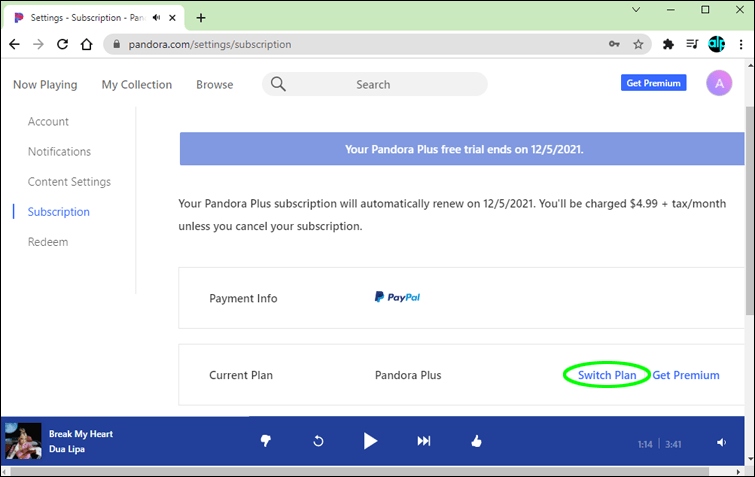The width and height of the screenshot is (755, 477).
Task: Close the Settings - Subscription tab
Action: pos(172,18)
